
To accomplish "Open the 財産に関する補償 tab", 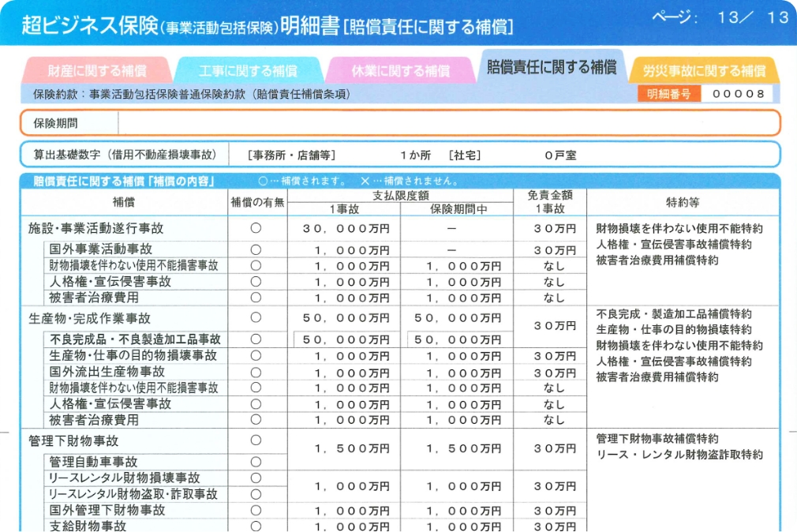I will click(96, 71).
